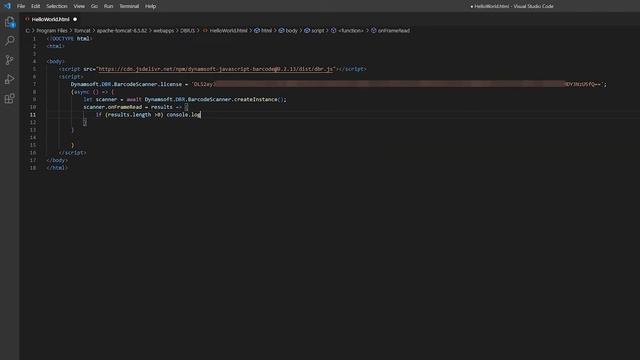Click console.log on line 11
Screen dimensions: 640x360
tap(183, 115)
